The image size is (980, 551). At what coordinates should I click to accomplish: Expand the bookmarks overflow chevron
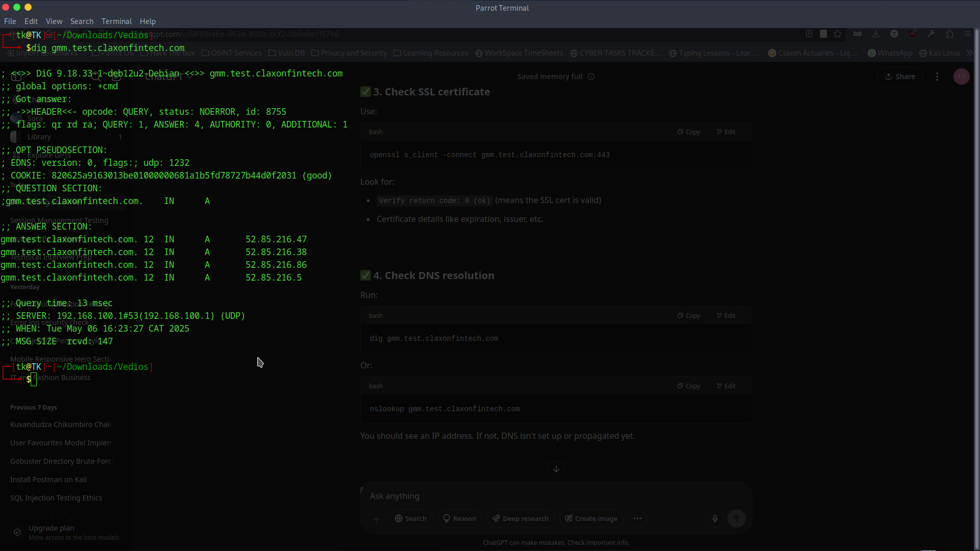point(969,53)
